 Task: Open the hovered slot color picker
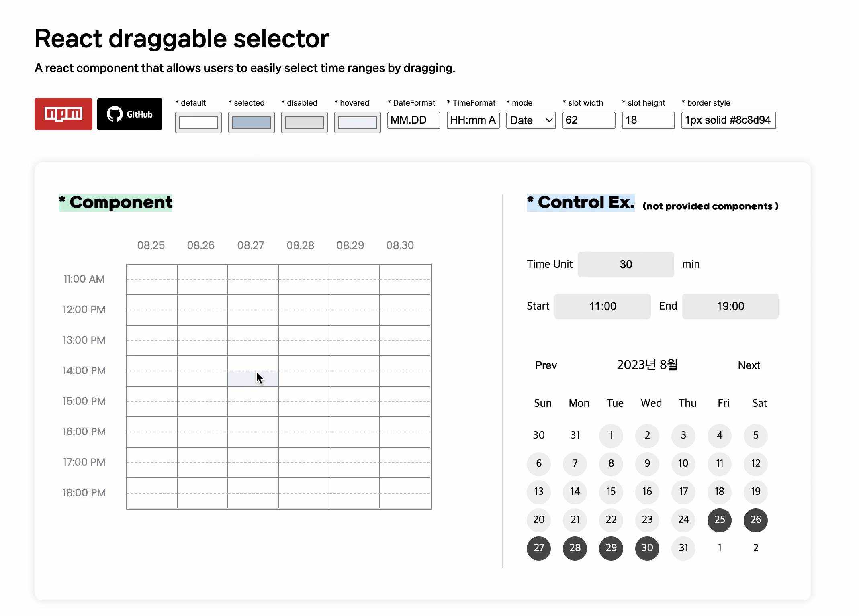coord(357,122)
